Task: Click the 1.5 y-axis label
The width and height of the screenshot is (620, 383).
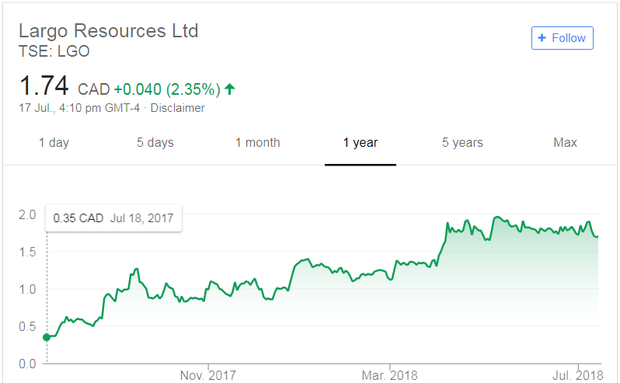Action: pyautogui.click(x=27, y=252)
